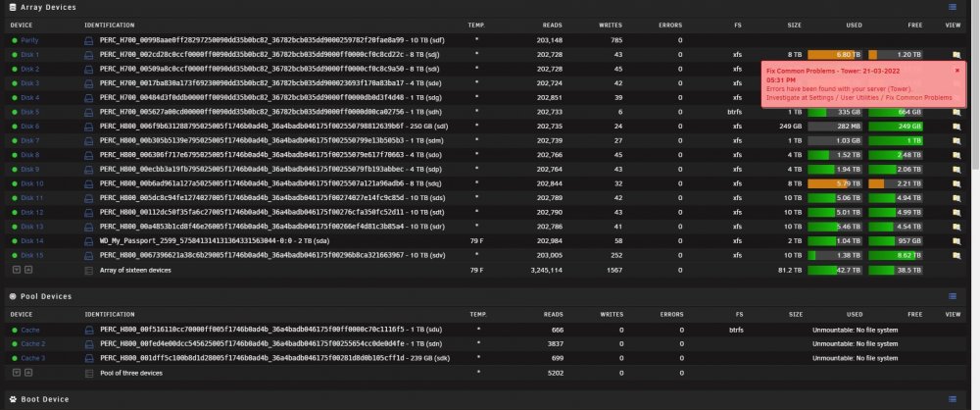The height and width of the screenshot is (410, 980).
Task: Browse Disk 5 via its View folder icon
Action: (956, 113)
